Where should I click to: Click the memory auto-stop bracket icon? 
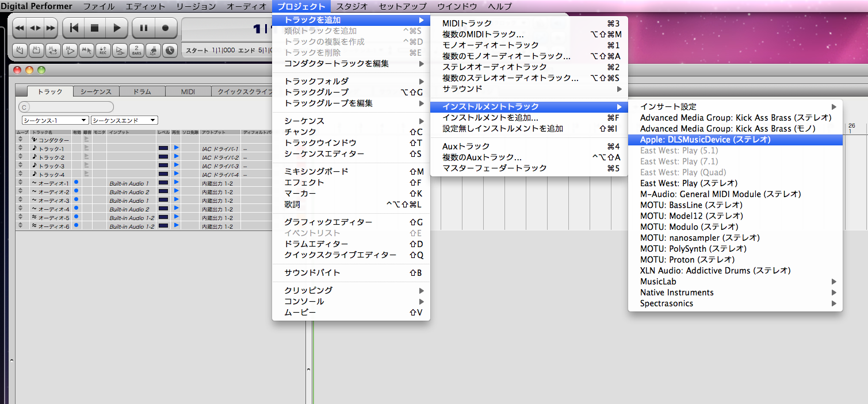click(36, 50)
